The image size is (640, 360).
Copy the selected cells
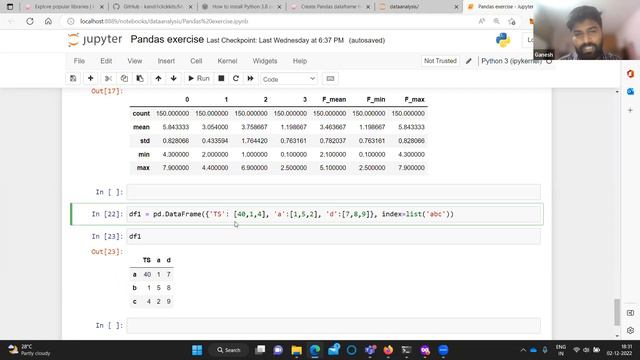(x=124, y=78)
